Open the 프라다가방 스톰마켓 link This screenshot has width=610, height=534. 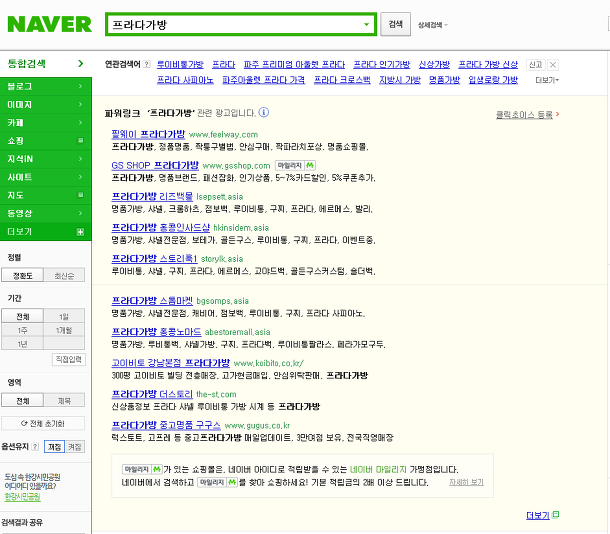pyautogui.click(x=152, y=301)
